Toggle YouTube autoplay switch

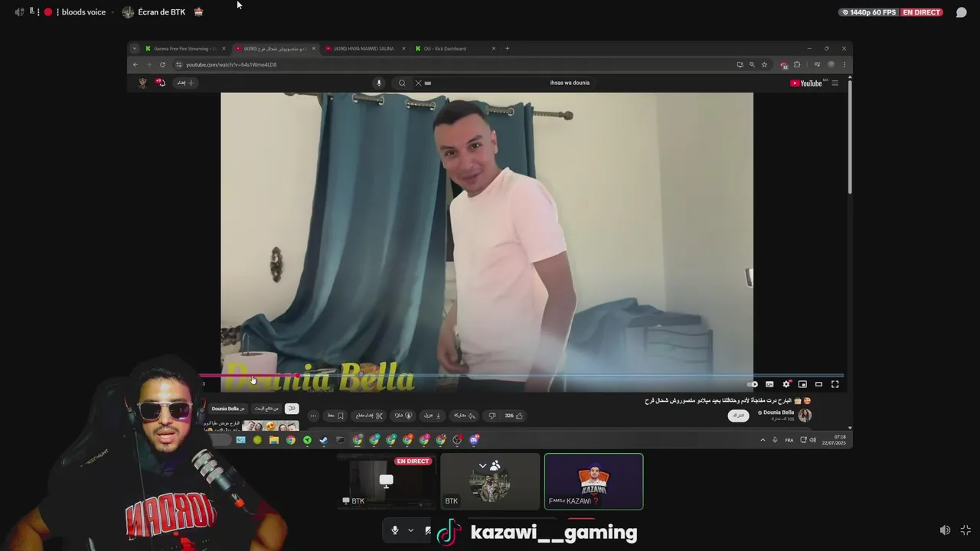pos(753,384)
